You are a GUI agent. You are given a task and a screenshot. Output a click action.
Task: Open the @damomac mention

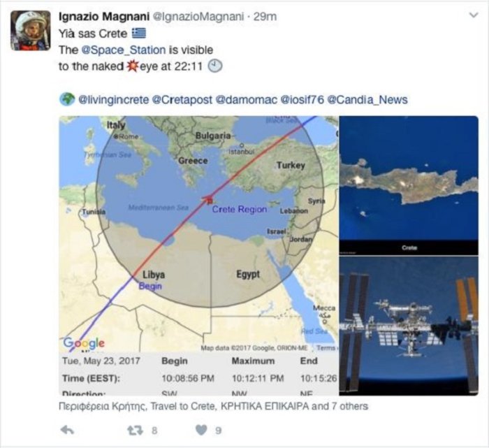[247, 100]
